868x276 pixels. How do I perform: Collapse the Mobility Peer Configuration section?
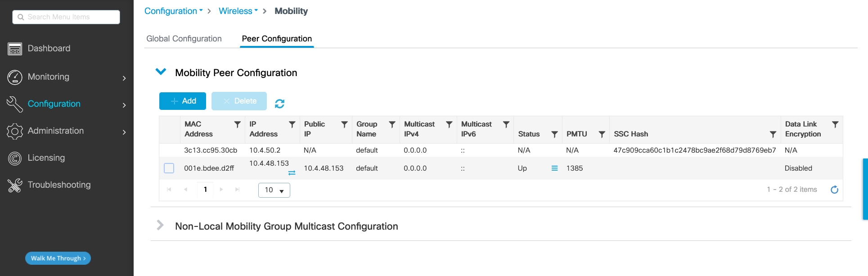pyautogui.click(x=161, y=72)
